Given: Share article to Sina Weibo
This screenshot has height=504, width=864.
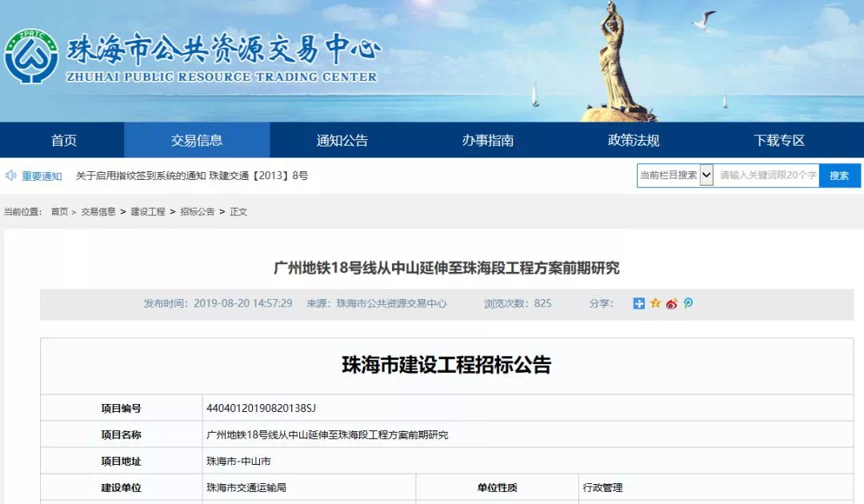Looking at the screenshot, I should (x=671, y=303).
